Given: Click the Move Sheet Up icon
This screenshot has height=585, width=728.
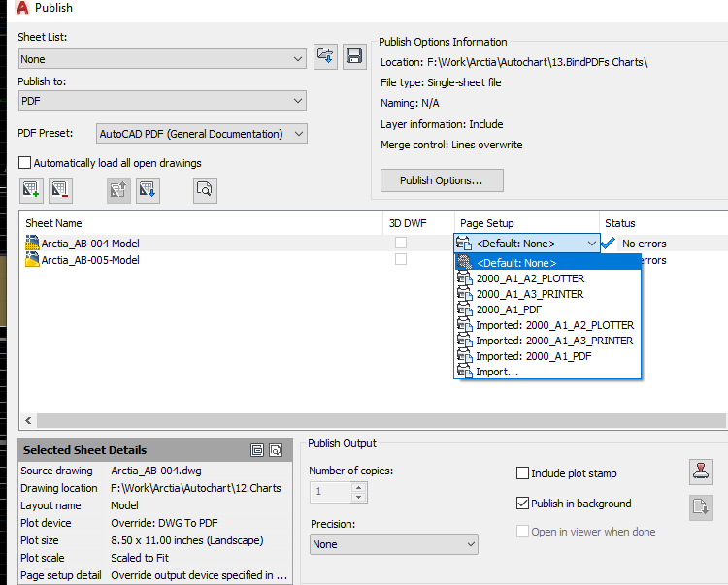Looking at the screenshot, I should click(x=118, y=190).
